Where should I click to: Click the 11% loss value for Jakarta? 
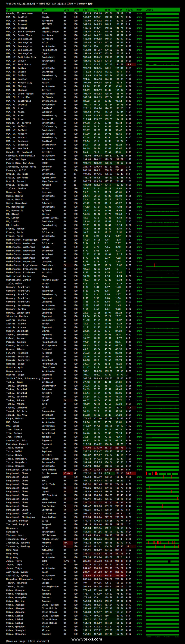click(66, 543)
